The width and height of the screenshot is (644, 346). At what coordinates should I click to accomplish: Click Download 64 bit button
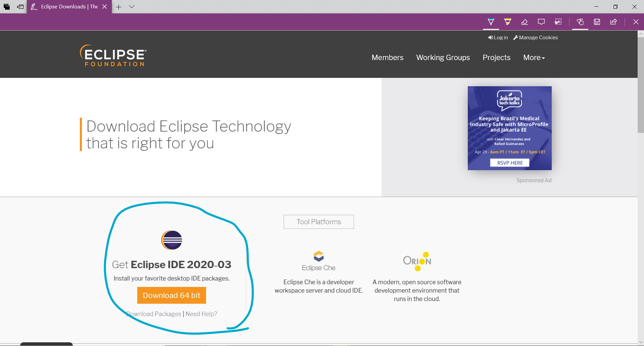(171, 295)
